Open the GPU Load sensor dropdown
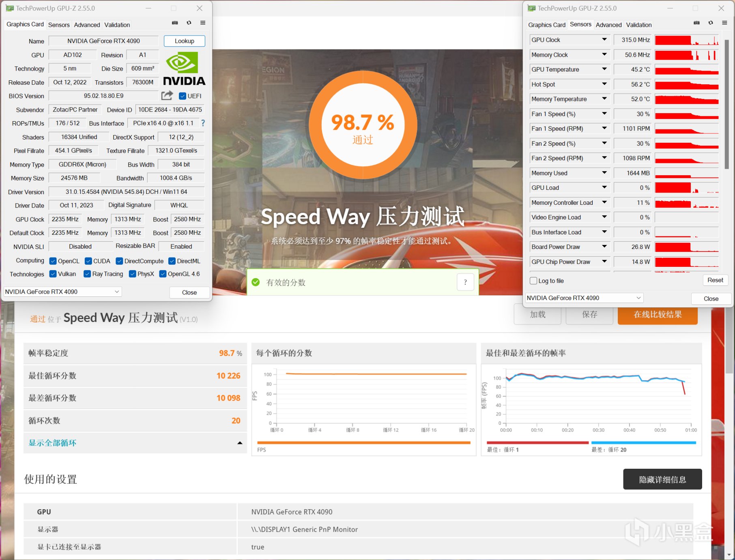The width and height of the screenshot is (735, 560). 604,188
